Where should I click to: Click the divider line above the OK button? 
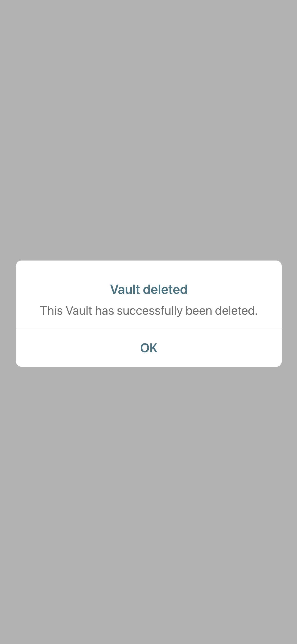(x=149, y=328)
